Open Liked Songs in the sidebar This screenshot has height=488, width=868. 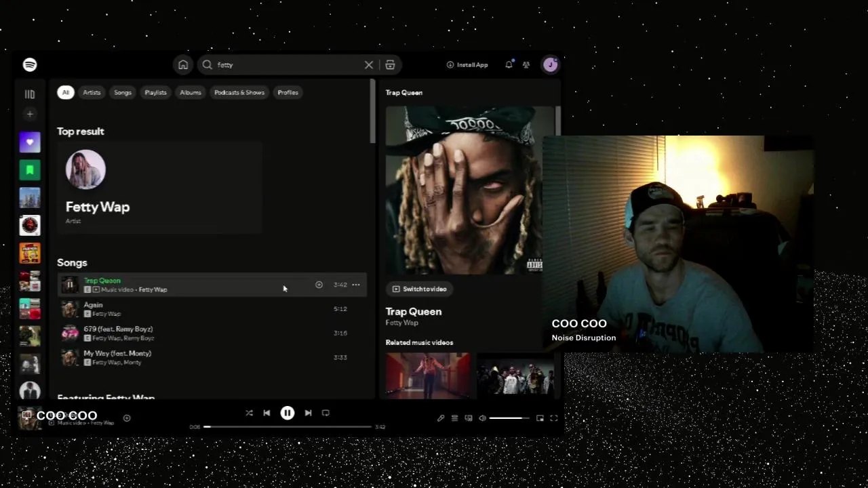coord(30,142)
